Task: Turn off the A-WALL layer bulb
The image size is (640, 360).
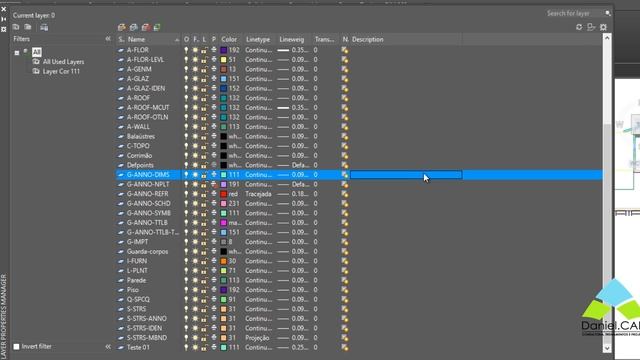Action: tap(186, 127)
